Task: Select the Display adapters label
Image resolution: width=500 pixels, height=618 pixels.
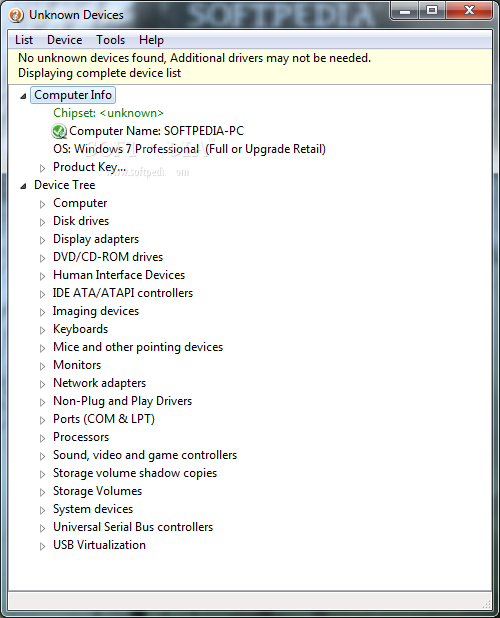Action: 96,239
